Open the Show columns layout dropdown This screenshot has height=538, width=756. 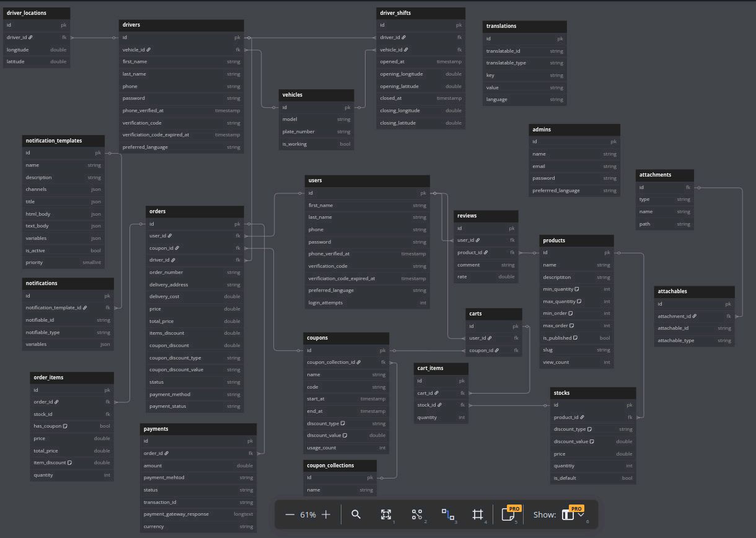coord(574,514)
